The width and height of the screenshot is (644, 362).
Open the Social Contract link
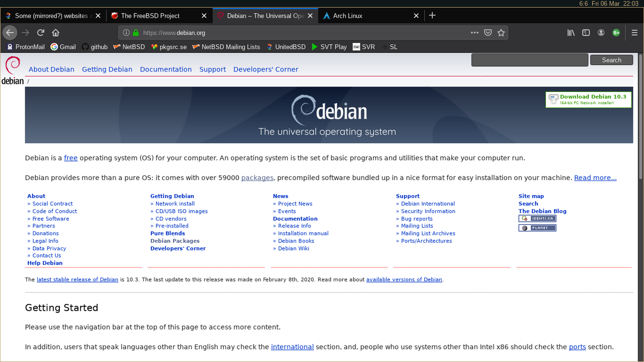coord(52,204)
